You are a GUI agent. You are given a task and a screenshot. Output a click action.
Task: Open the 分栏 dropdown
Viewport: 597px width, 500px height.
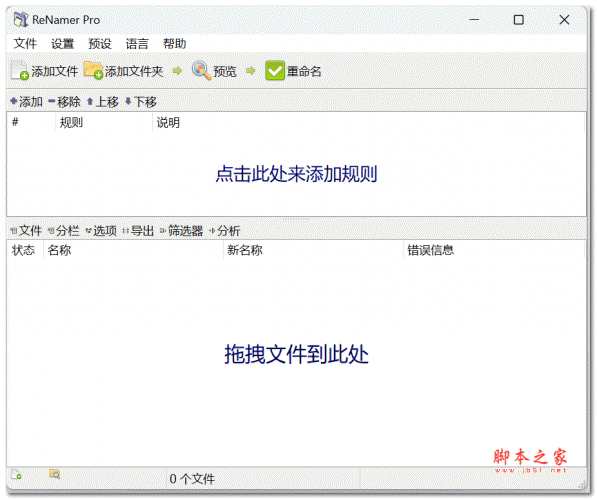pyautogui.click(x=63, y=230)
